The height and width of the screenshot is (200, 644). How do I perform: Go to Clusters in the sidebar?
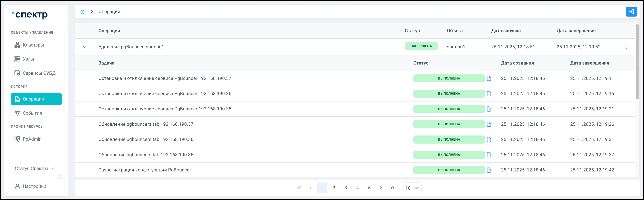[33, 45]
